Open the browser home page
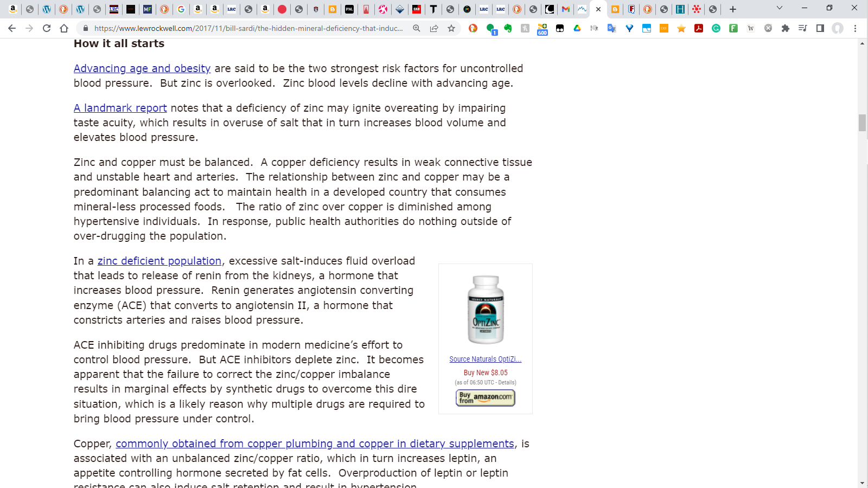The height and width of the screenshot is (488, 868). pos(64,28)
